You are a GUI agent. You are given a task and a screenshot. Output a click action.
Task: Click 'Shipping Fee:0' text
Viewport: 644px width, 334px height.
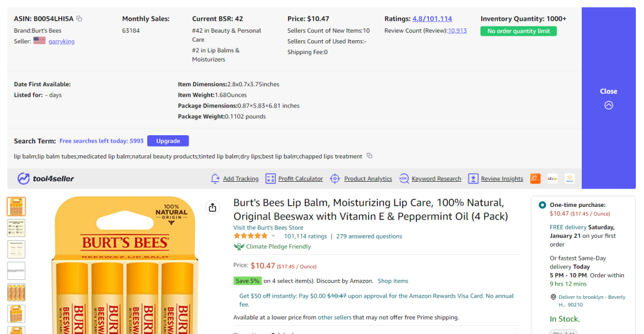308,52
